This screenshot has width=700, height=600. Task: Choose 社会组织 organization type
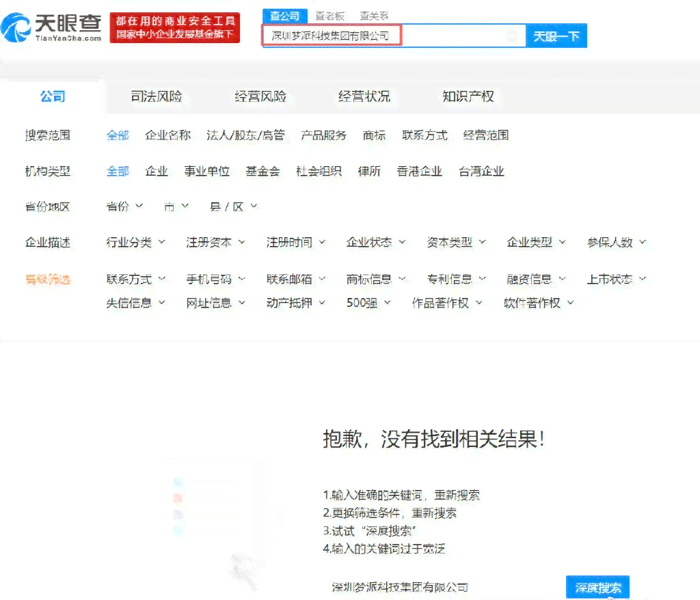pyautogui.click(x=319, y=171)
